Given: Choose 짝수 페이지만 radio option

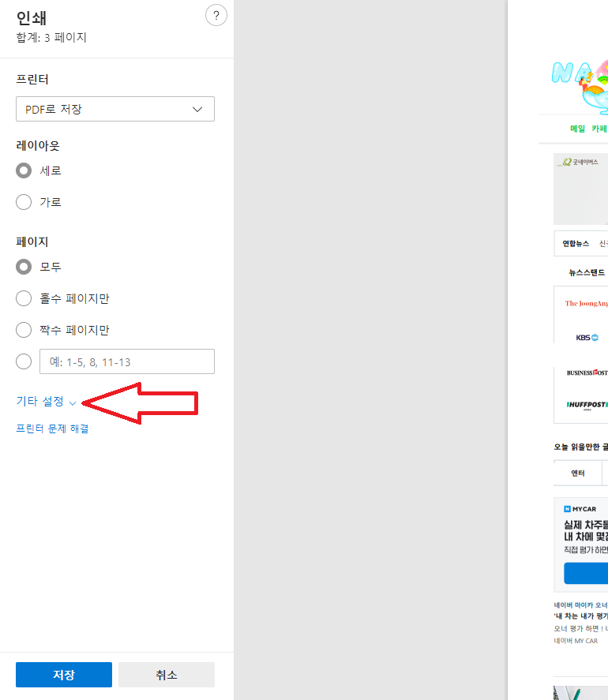Looking at the screenshot, I should [x=24, y=330].
